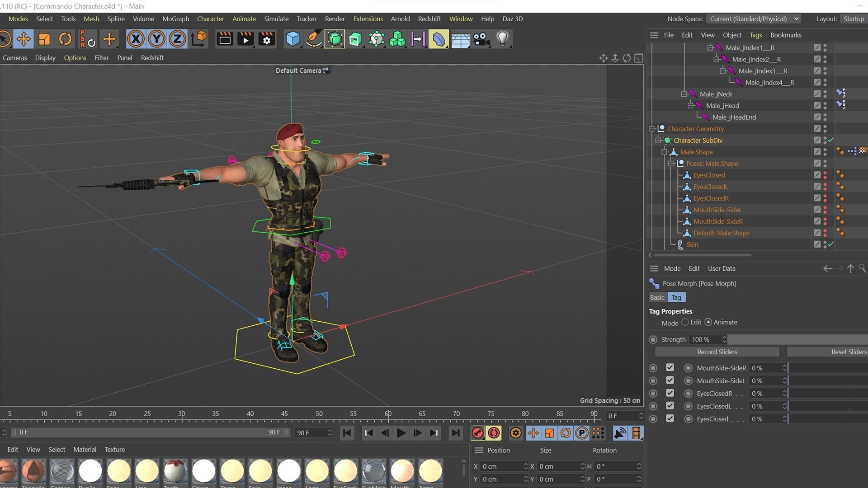The height and width of the screenshot is (488, 868).
Task: Collapse the Male.Shape tree item
Action: [665, 152]
